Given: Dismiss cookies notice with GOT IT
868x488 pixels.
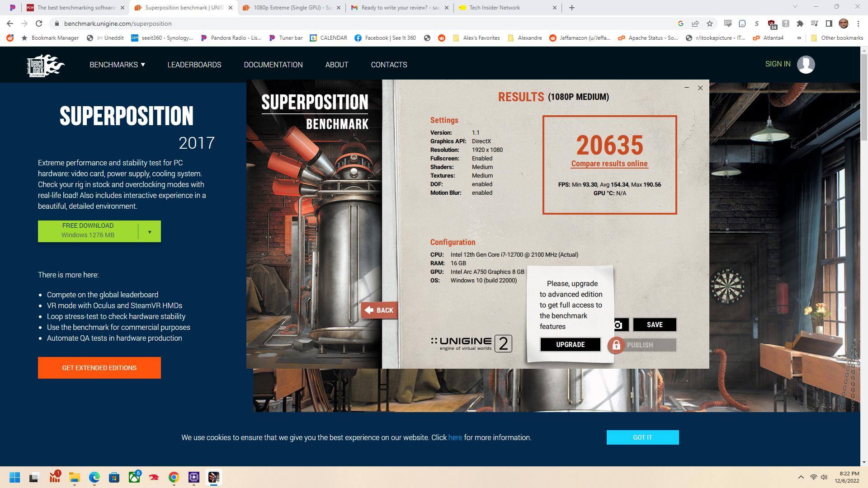Looking at the screenshot, I should point(642,437).
